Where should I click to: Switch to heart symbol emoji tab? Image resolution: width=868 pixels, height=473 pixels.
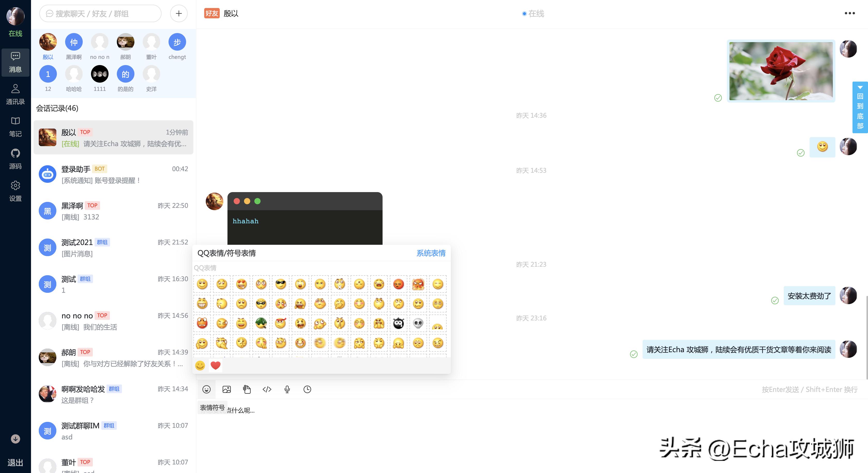(x=215, y=365)
